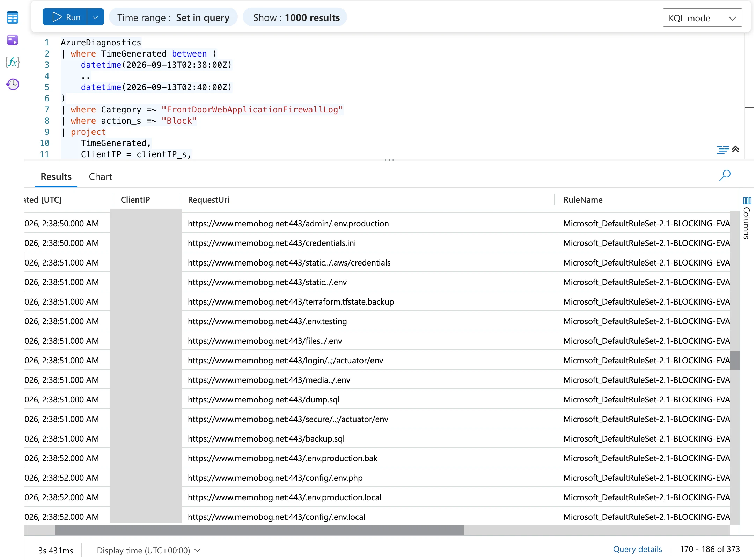Image resolution: width=756 pixels, height=560 pixels.
Task: Open the Queries sidebar icon
Action: (x=13, y=40)
